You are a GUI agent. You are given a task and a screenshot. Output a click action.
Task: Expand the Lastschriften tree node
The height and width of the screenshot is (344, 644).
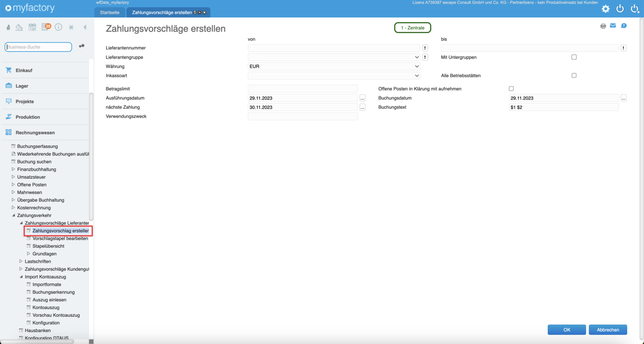tap(21, 261)
